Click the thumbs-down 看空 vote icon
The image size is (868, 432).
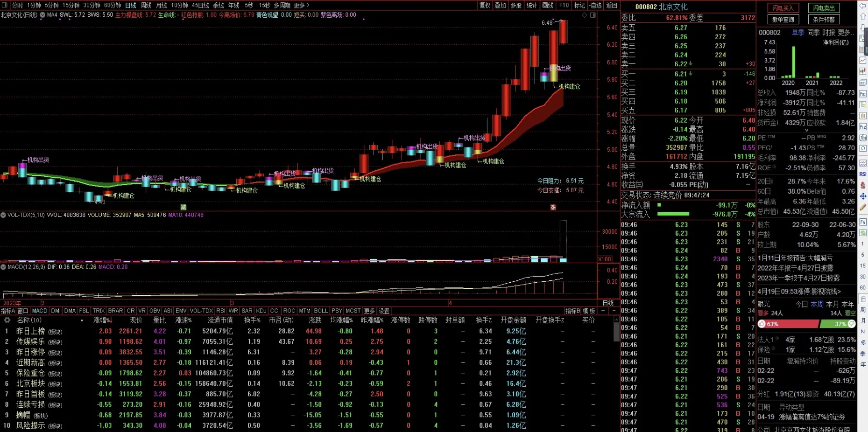click(852, 324)
